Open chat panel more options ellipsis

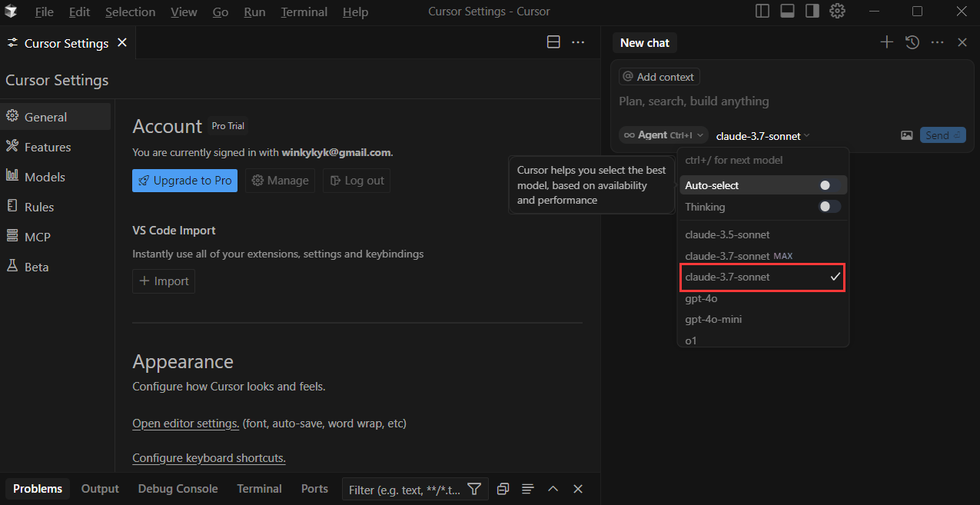(938, 42)
